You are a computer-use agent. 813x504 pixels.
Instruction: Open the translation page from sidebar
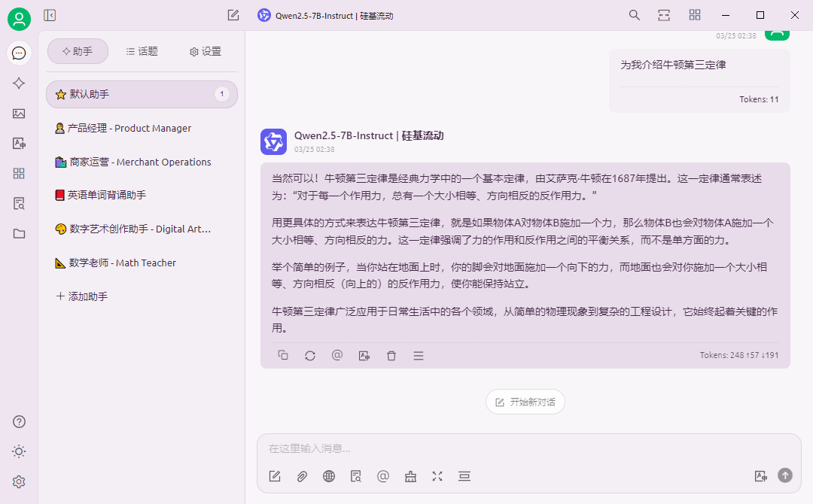pyautogui.click(x=19, y=144)
